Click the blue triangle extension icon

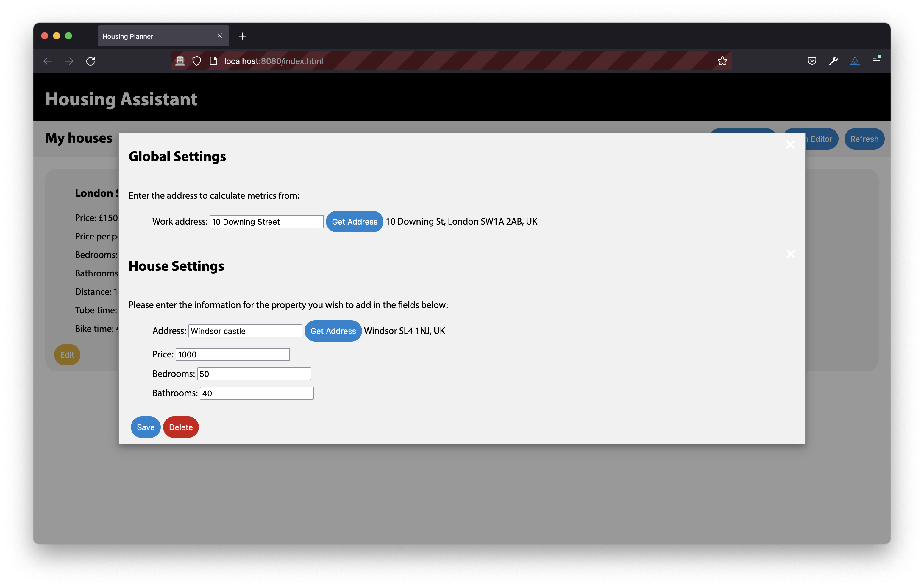855,61
